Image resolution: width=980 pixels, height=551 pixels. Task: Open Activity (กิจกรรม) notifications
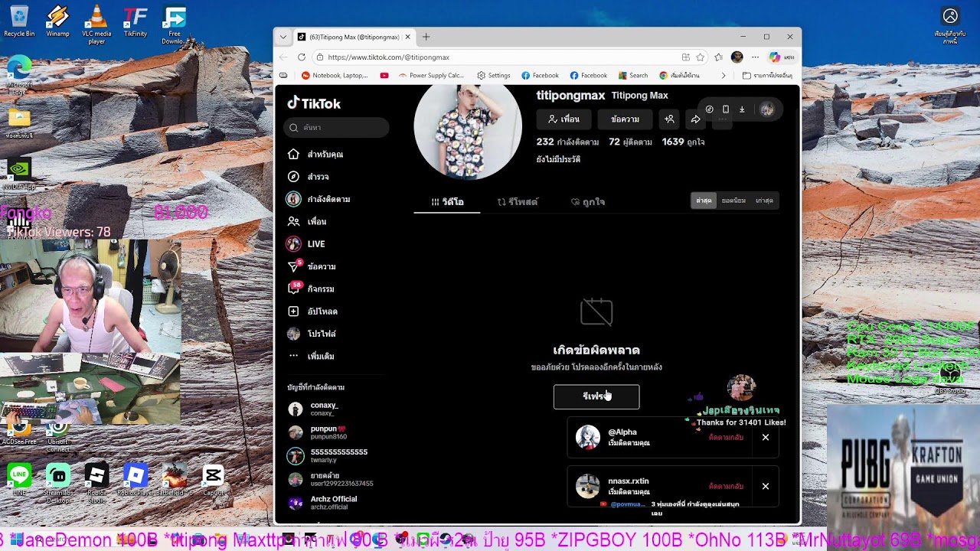click(x=311, y=289)
